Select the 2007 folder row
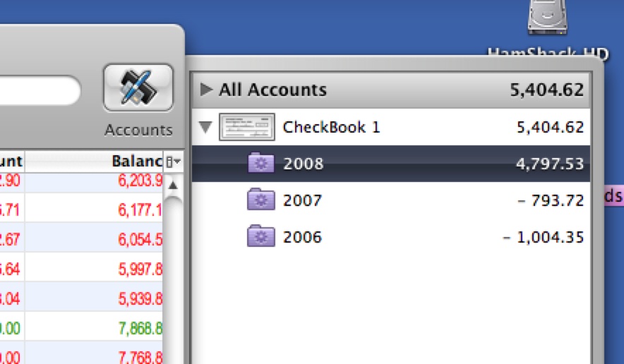This screenshot has height=364, width=624. click(391, 200)
